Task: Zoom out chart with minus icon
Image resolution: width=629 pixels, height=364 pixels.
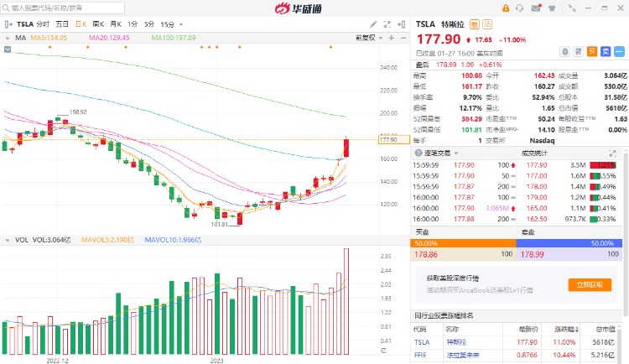Action: [403, 38]
